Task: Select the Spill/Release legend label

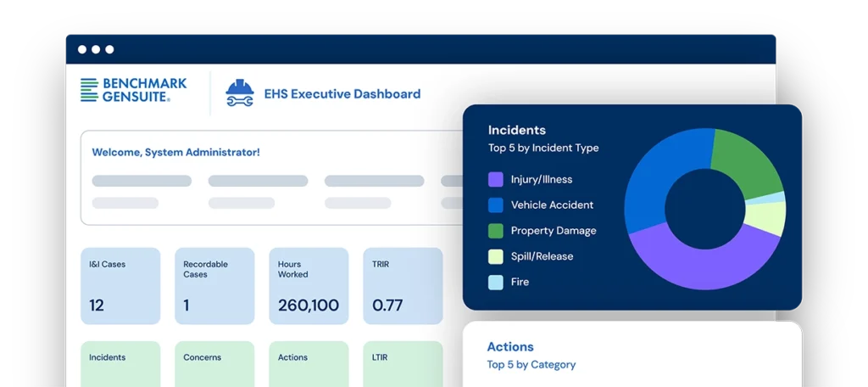Action: pyautogui.click(x=542, y=256)
